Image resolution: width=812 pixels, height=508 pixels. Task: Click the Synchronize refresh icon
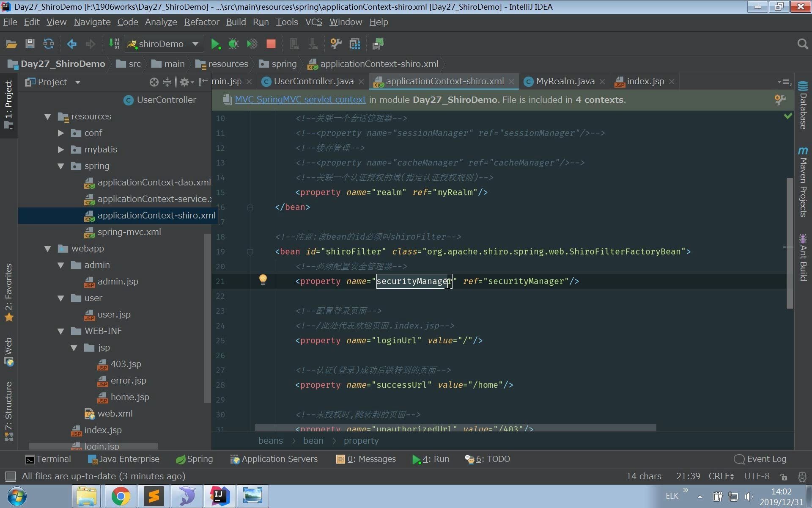pyautogui.click(x=49, y=44)
